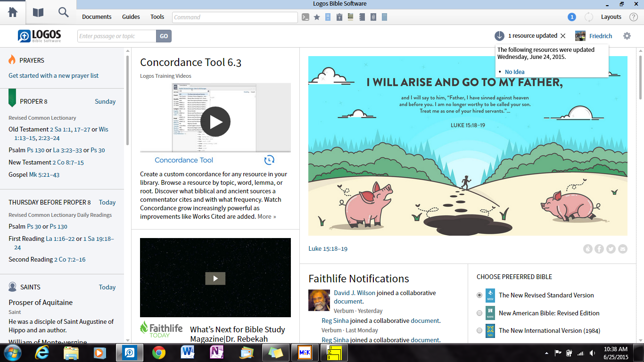Click the Luke 15 verse-of-the-day image
This screenshot has height=362, width=644.
(468, 146)
